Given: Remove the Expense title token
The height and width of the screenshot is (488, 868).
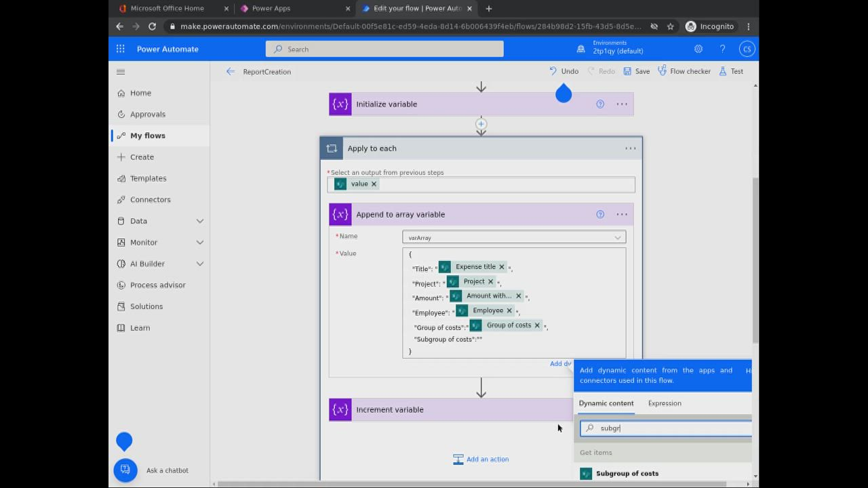Looking at the screenshot, I should tap(502, 267).
